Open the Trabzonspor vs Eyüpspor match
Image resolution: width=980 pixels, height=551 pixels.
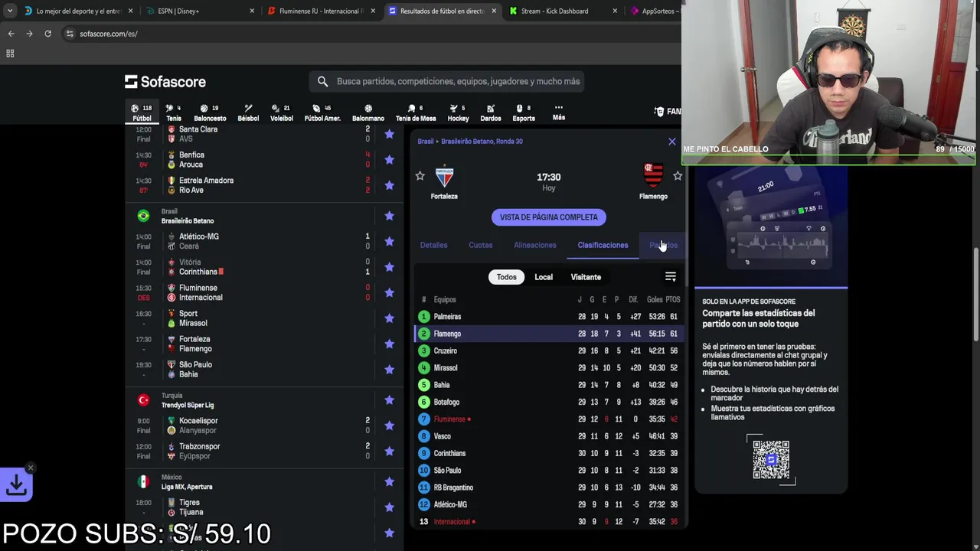click(x=264, y=451)
